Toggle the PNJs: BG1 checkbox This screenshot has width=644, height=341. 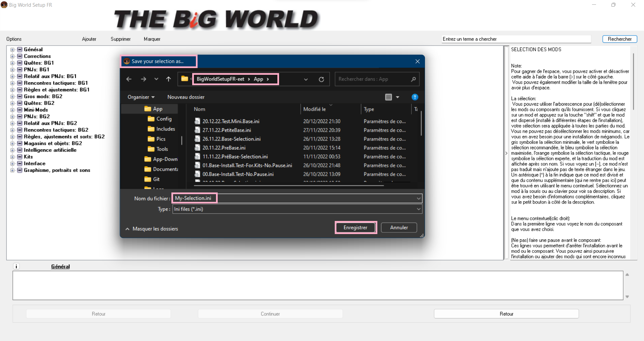click(19, 70)
